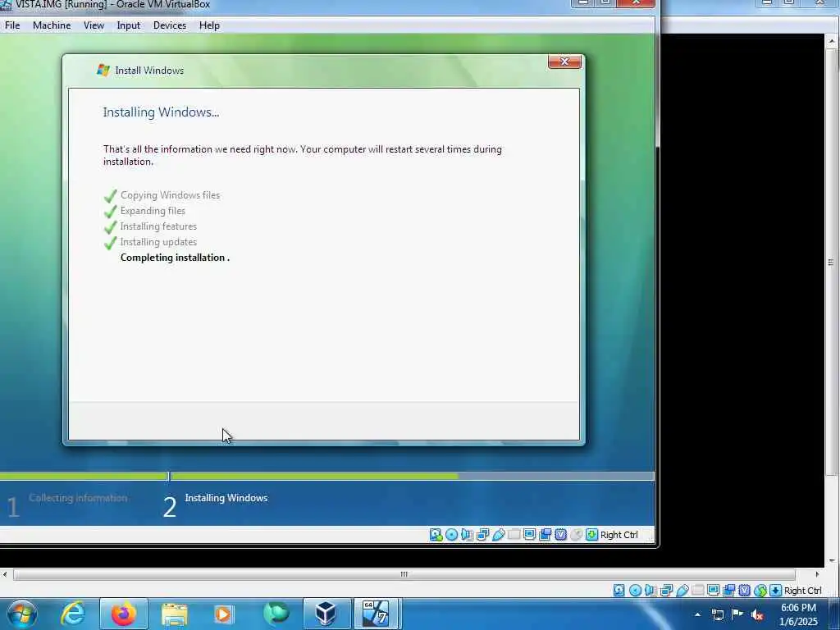This screenshot has height=630, width=840.
Task: Click step 2 'Installing Windows' label at bottom
Action: 226,498
